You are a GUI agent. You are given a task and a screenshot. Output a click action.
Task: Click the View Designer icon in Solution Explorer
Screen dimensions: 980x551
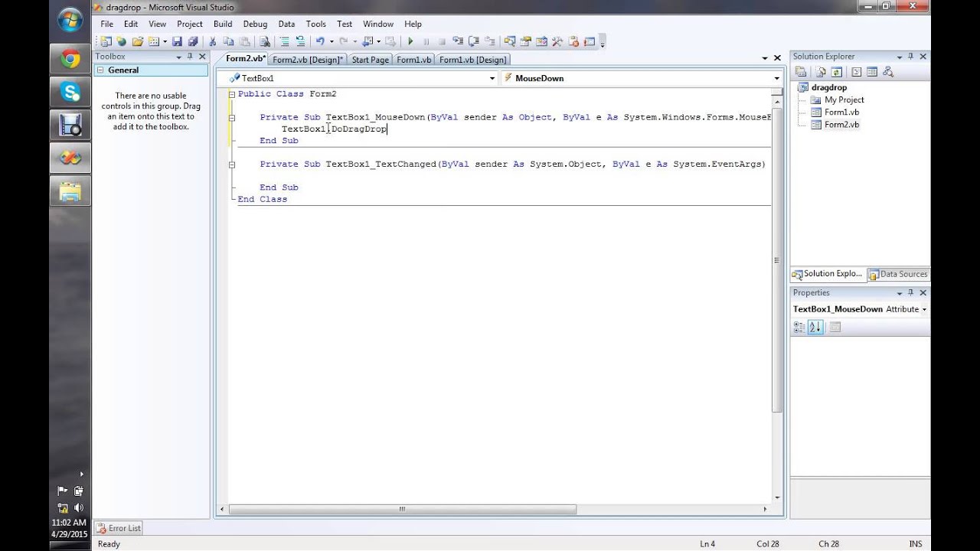coord(872,72)
